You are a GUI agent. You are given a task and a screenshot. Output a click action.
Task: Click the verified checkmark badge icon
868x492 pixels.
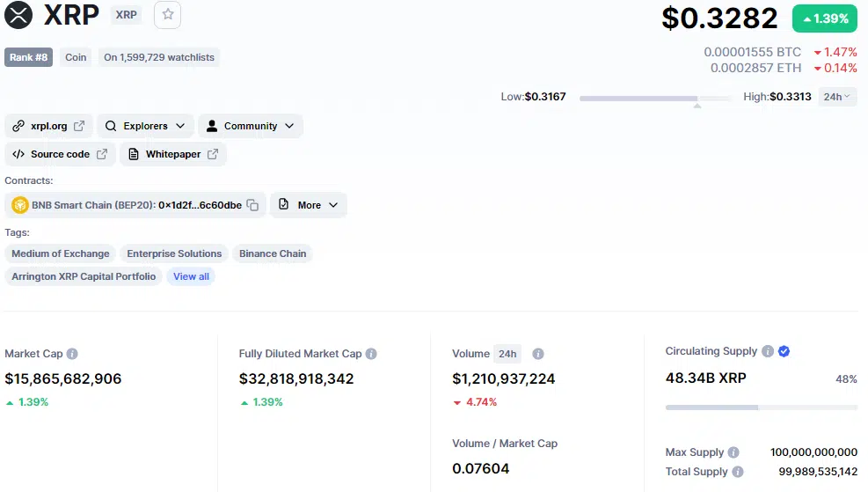784,350
